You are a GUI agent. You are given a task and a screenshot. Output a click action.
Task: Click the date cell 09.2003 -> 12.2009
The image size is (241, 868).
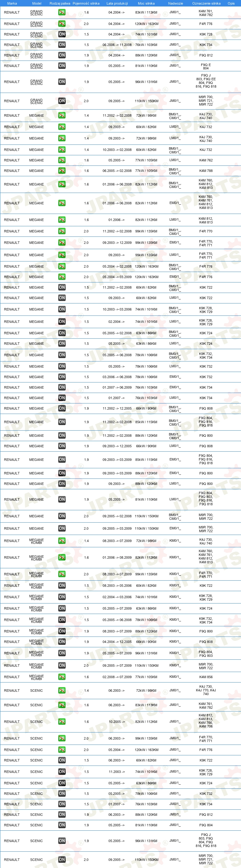(x=117, y=243)
